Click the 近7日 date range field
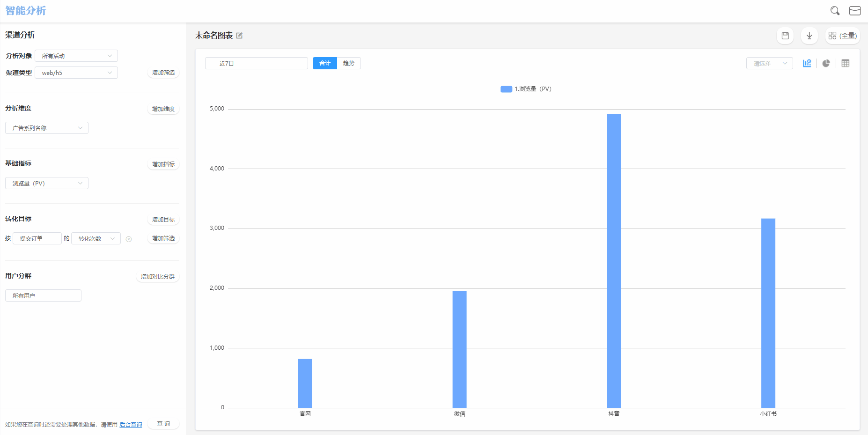Viewport: 868px width, 435px height. pyautogui.click(x=256, y=63)
